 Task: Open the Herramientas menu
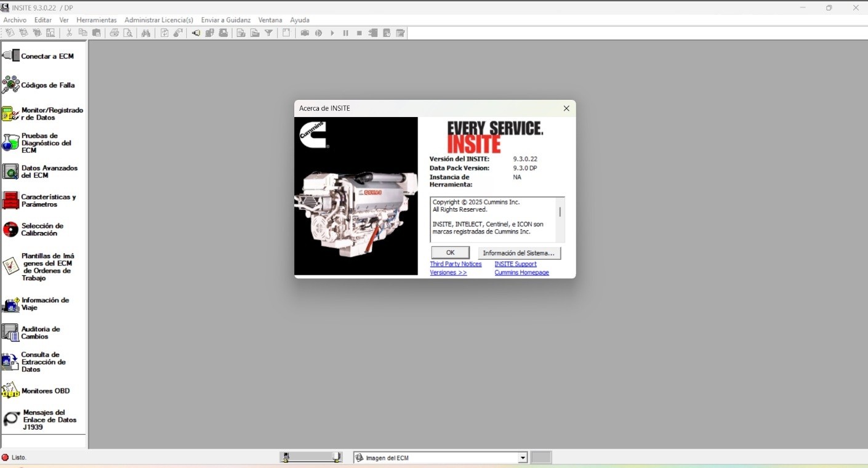[x=97, y=20]
